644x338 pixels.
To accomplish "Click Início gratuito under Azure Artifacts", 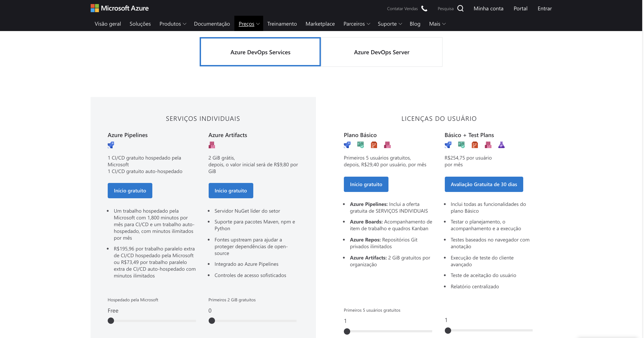I will click(231, 190).
